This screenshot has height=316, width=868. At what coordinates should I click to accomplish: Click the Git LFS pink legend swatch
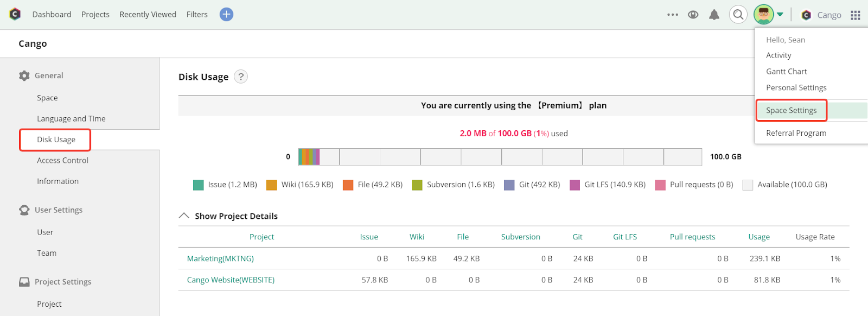(575, 185)
